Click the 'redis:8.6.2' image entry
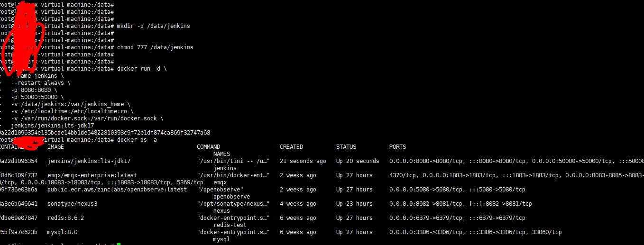 [65, 218]
